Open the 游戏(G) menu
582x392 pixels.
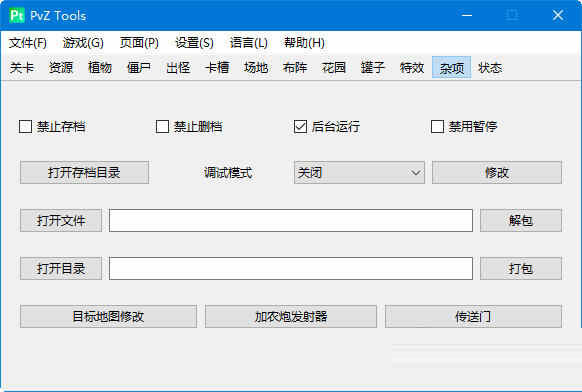(x=83, y=43)
